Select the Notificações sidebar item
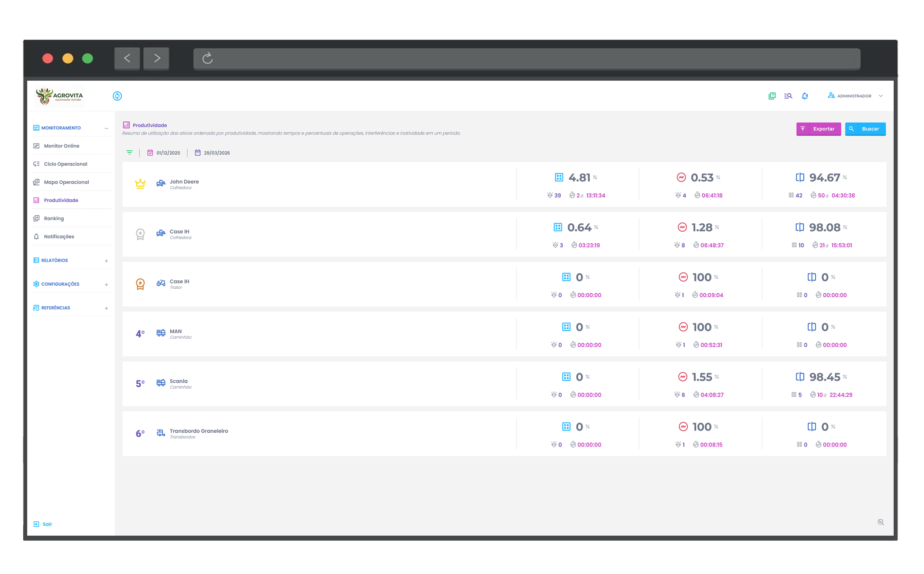924x574 pixels. tap(59, 236)
